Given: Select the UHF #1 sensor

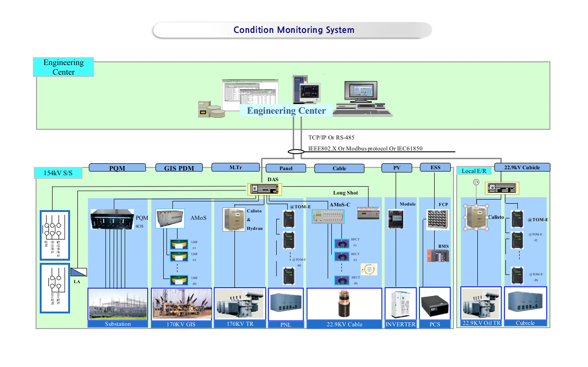Looking at the screenshot, I should click(179, 245).
